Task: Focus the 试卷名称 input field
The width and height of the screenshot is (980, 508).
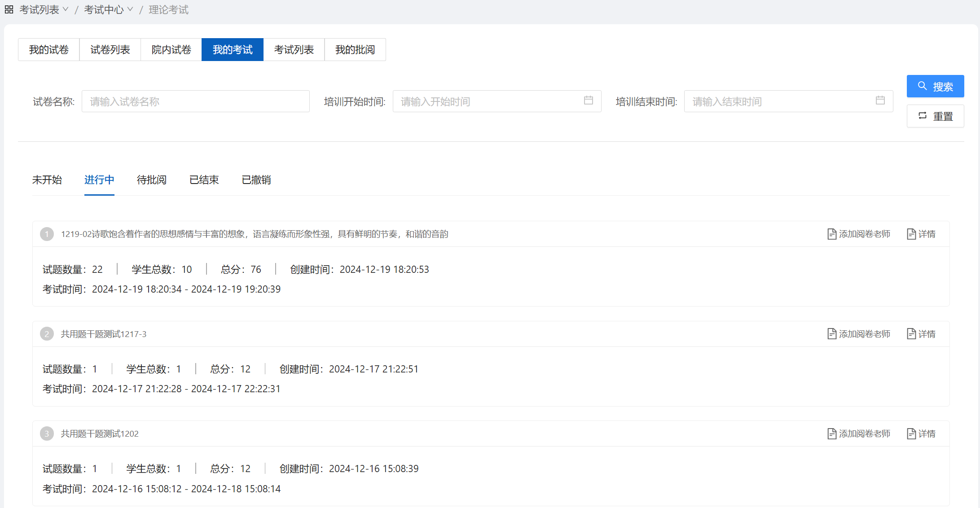Action: (x=195, y=101)
